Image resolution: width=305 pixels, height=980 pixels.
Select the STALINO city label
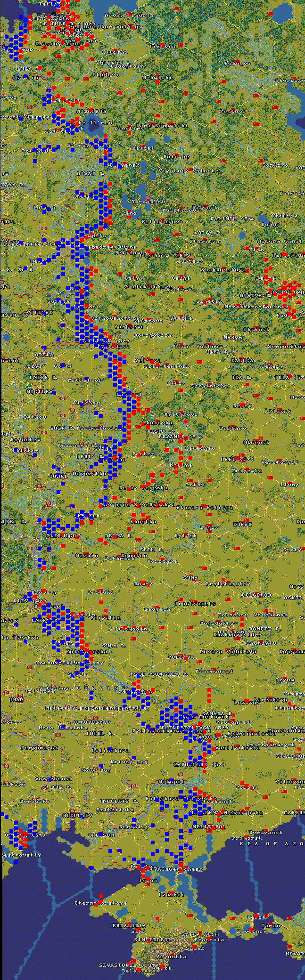pyautogui.click(x=290, y=756)
